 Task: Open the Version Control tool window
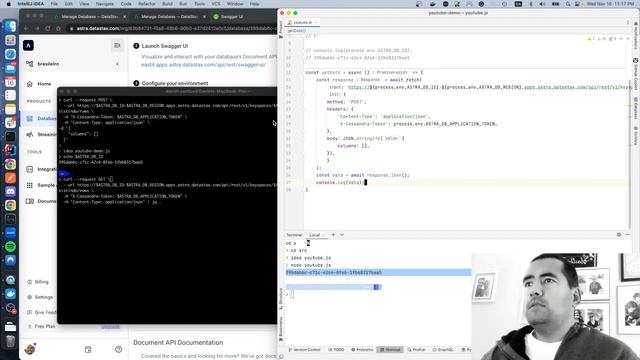click(304, 350)
